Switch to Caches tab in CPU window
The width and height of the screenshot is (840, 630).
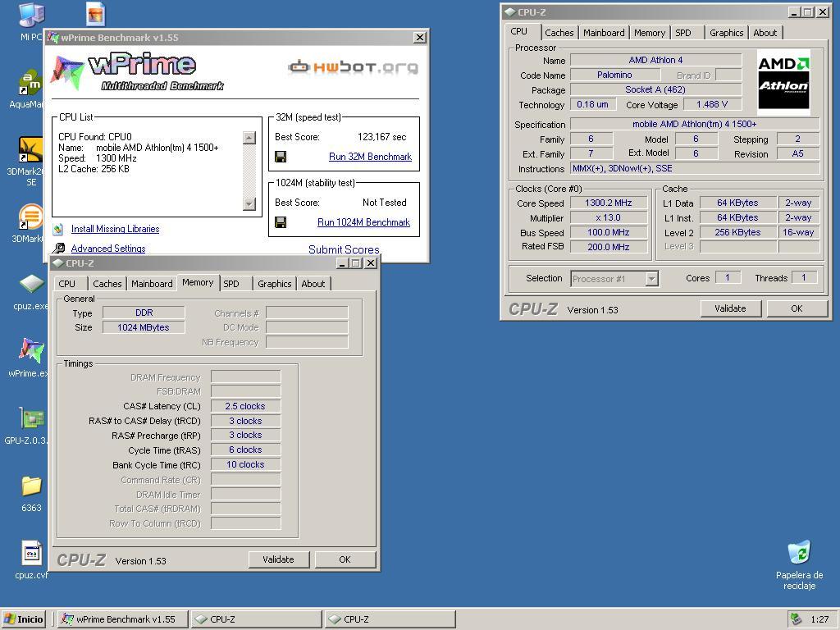coord(559,33)
